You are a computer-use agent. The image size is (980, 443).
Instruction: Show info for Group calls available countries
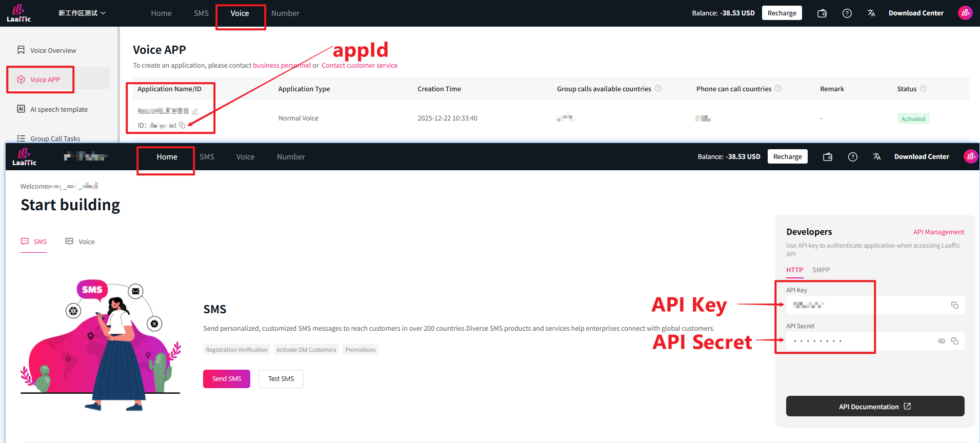pos(658,89)
